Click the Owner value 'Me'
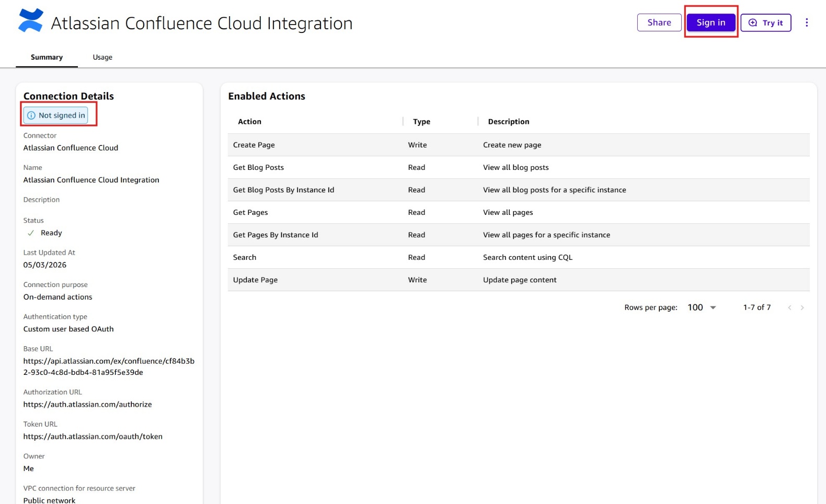This screenshot has width=826, height=504. pyautogui.click(x=28, y=469)
